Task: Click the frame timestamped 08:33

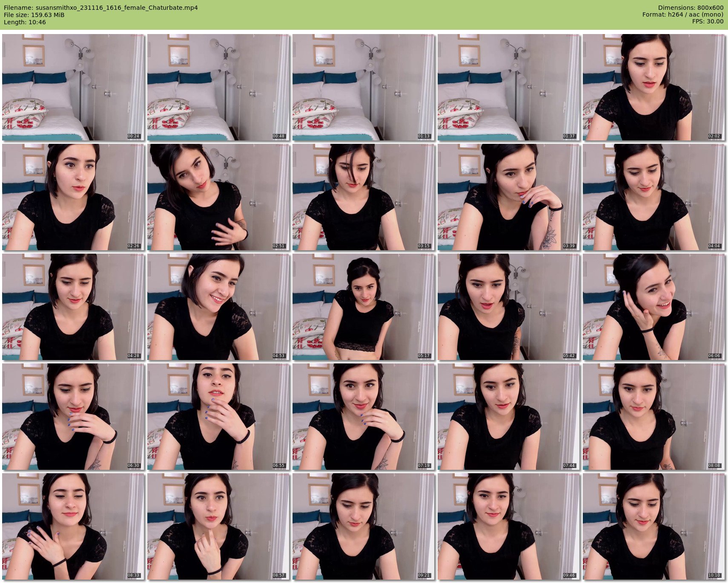Action: click(x=73, y=526)
